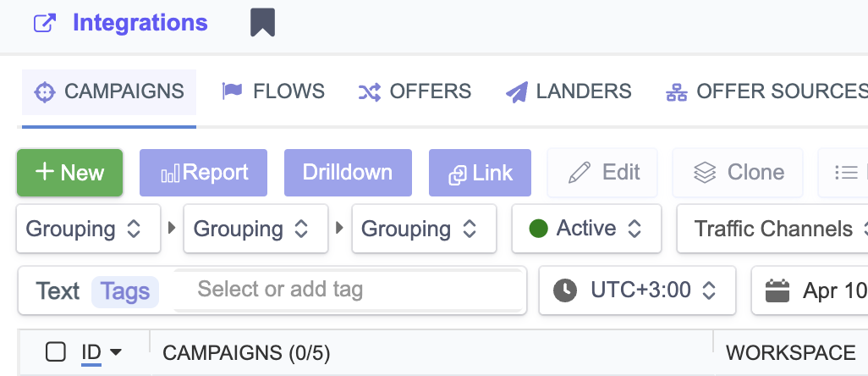Image resolution: width=868 pixels, height=376 pixels.
Task: Open the Traffic Channels filter dropdown
Action: (773, 229)
